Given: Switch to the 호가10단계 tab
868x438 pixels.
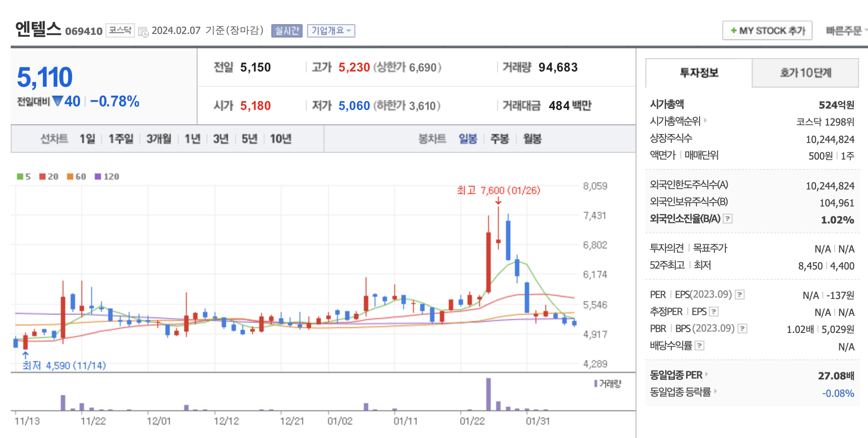Looking at the screenshot, I should (x=805, y=73).
